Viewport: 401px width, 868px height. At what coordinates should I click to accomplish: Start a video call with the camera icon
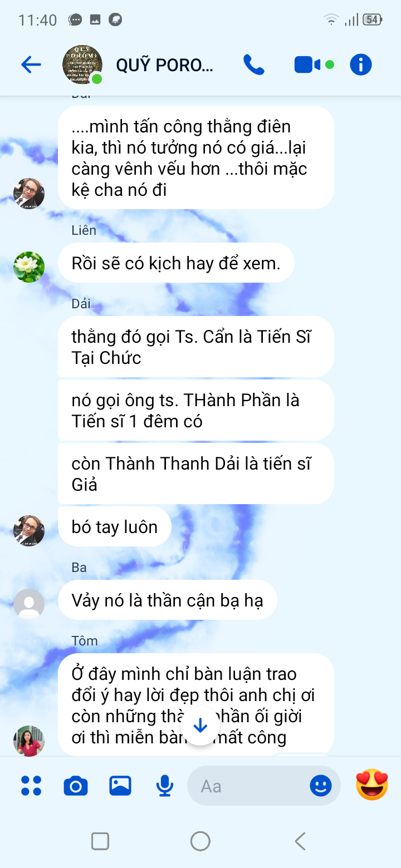click(x=307, y=65)
